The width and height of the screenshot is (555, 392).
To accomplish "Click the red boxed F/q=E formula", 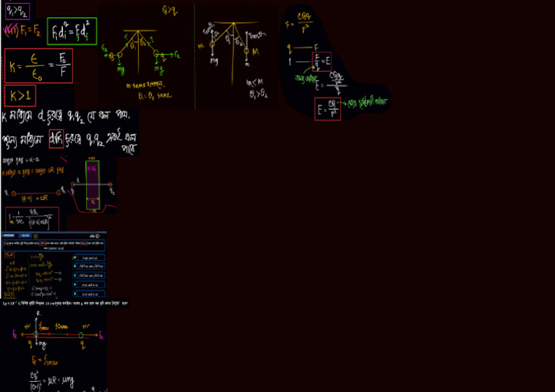I will coord(322,62).
